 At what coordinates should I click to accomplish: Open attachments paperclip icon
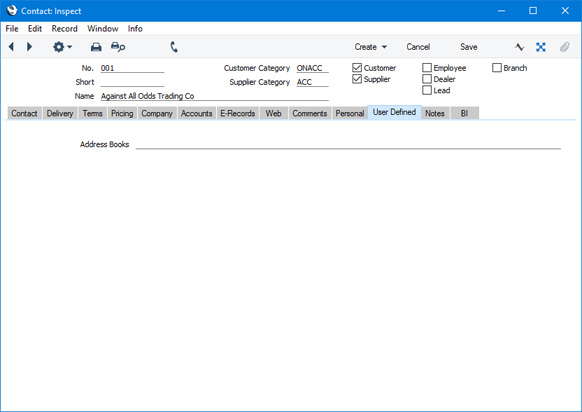[565, 47]
